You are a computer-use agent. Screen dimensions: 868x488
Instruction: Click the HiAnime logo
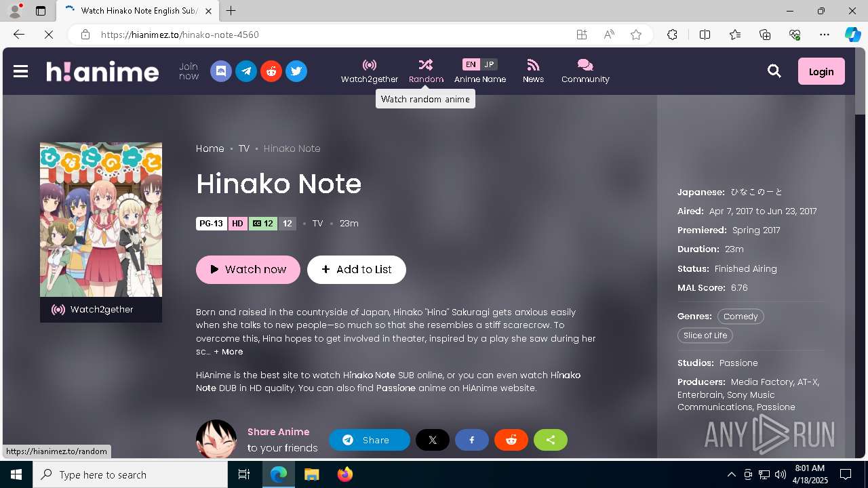[102, 71]
